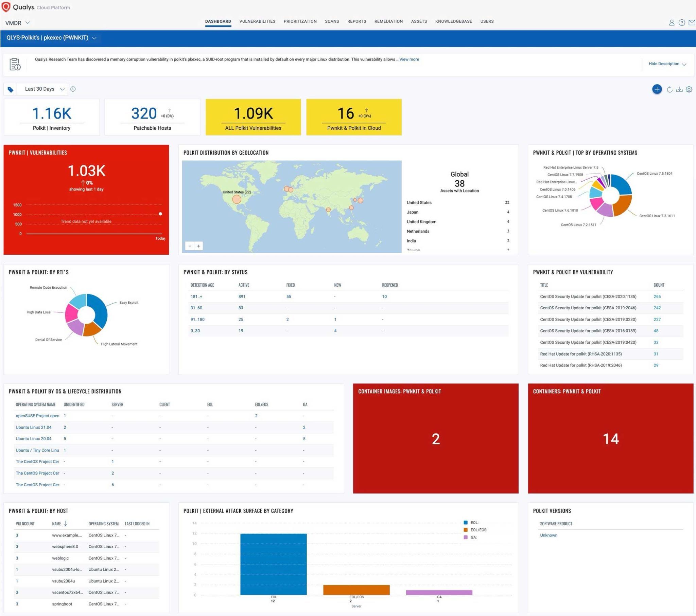Refresh the dashboard with the refresh icon
696x616 pixels.
point(669,90)
